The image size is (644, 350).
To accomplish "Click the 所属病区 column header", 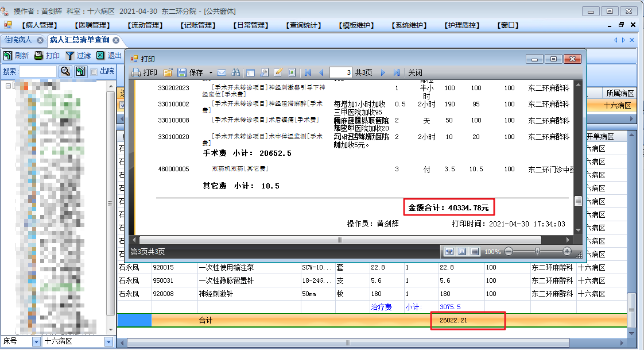I will point(620,93).
